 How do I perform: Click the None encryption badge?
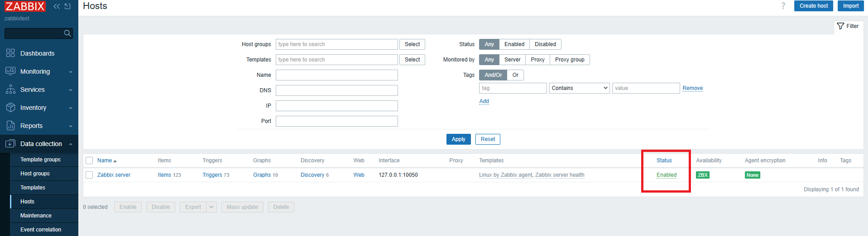[x=753, y=175]
